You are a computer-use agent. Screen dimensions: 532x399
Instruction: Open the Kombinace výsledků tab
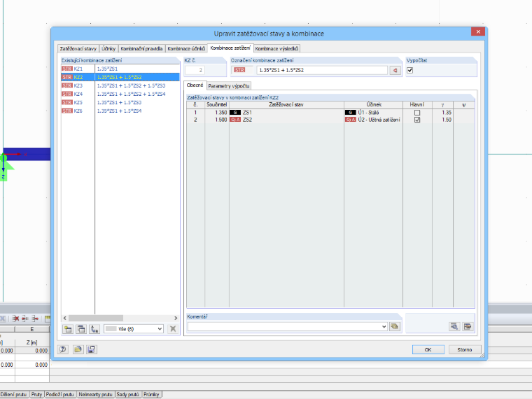click(x=276, y=48)
